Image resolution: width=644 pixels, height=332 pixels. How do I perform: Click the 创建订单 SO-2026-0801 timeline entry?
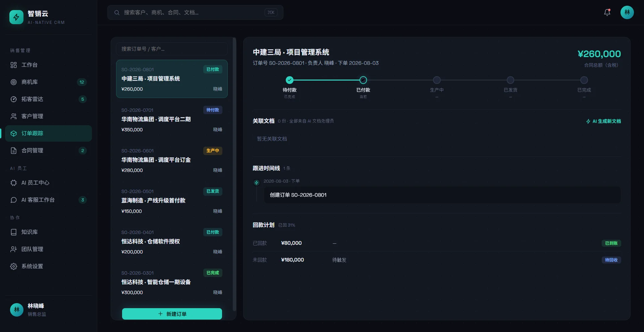[442, 195]
